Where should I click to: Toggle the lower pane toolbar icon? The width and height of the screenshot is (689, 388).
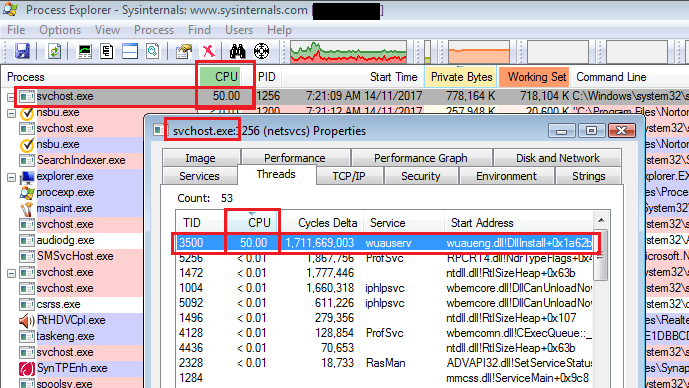tap(130, 51)
